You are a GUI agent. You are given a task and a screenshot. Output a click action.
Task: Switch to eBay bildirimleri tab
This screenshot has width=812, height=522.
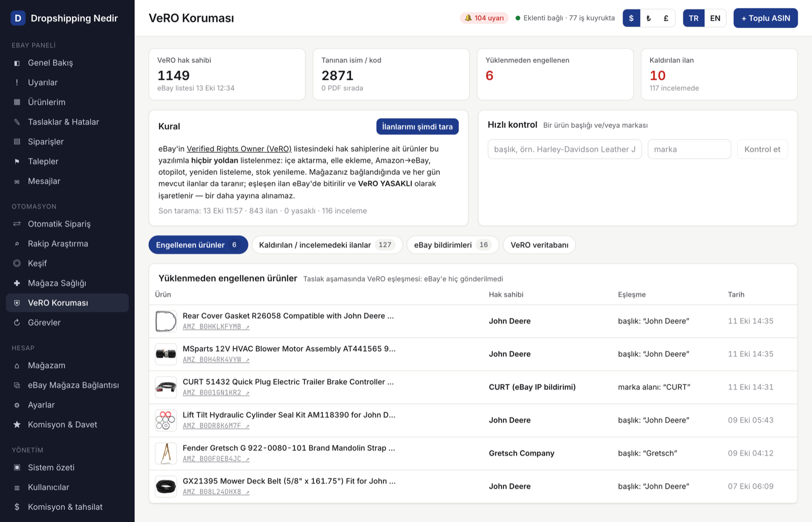[x=453, y=245]
